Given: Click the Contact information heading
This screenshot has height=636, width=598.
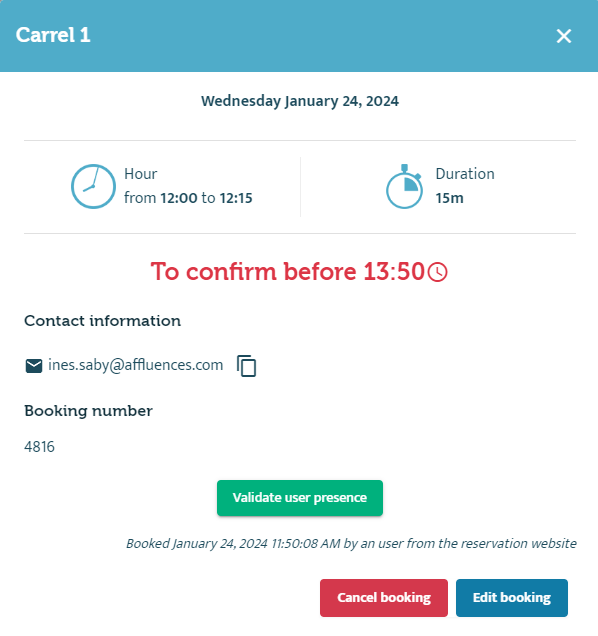Looking at the screenshot, I should [103, 321].
